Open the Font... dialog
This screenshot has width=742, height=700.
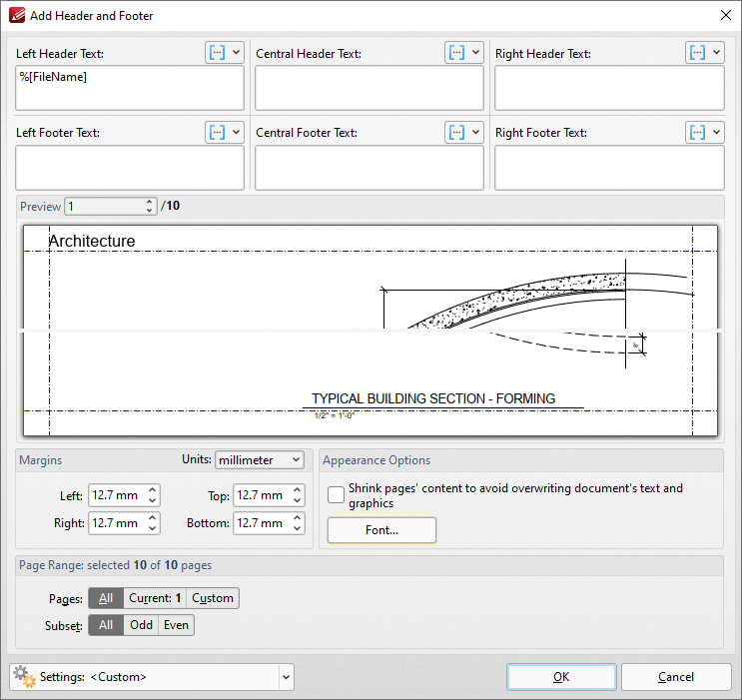(381, 530)
